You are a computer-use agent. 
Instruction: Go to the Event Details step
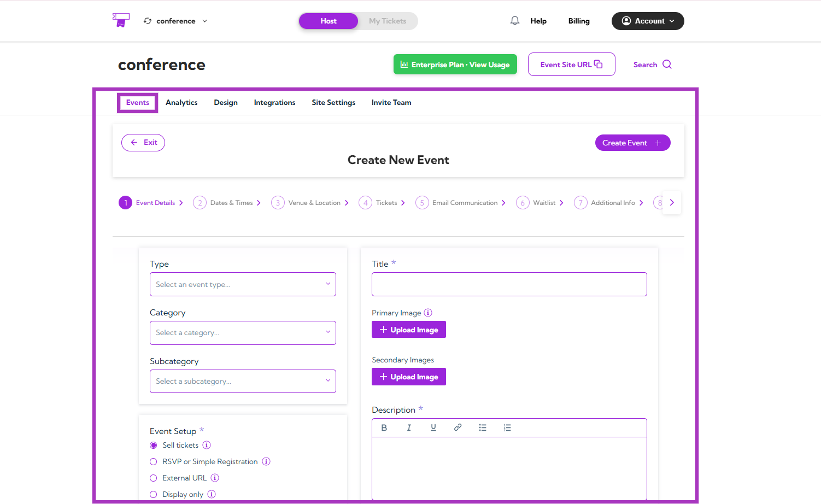(151, 203)
